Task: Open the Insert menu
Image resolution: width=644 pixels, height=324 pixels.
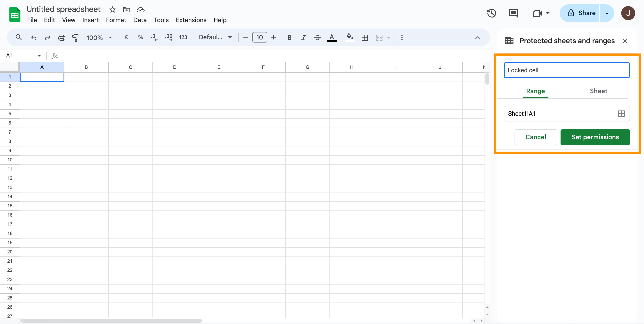Action: (90, 20)
